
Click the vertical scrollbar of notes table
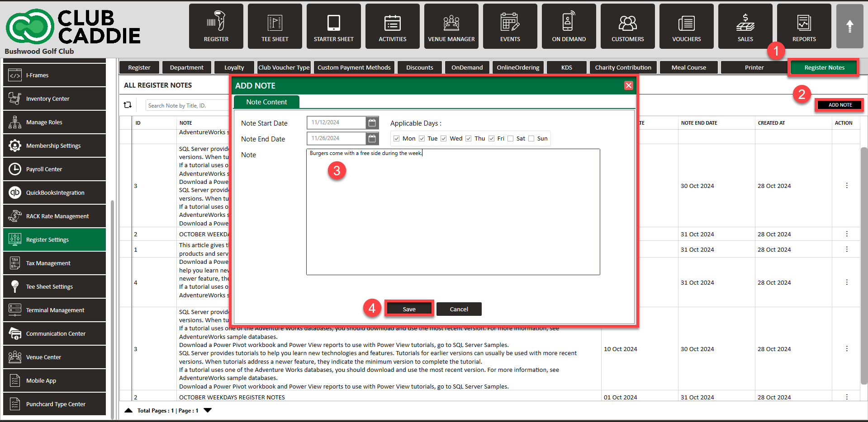click(864, 267)
